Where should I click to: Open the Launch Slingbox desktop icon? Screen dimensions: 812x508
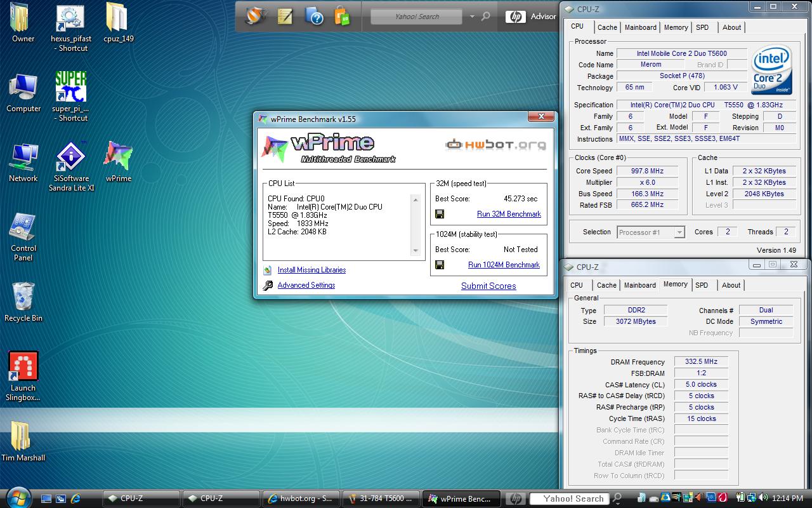pyautogui.click(x=23, y=366)
